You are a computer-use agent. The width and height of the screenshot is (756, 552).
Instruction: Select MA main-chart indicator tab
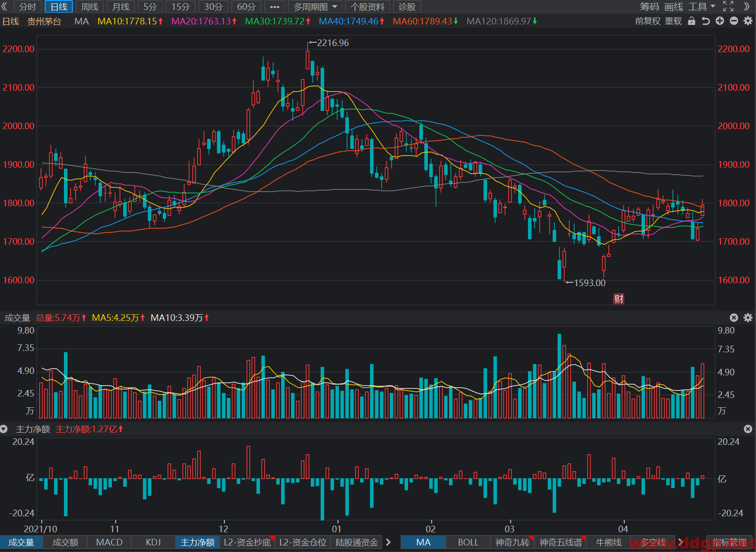click(x=423, y=543)
